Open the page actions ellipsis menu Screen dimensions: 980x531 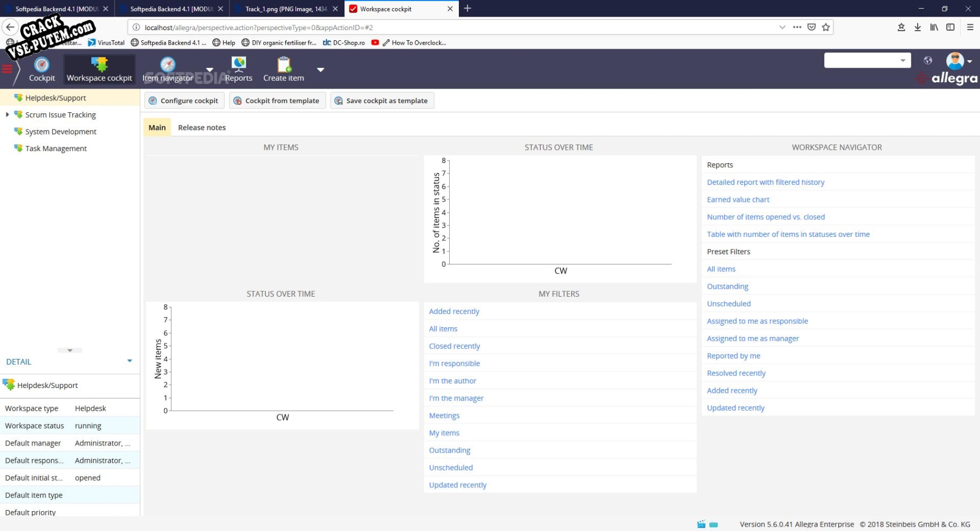tap(797, 27)
